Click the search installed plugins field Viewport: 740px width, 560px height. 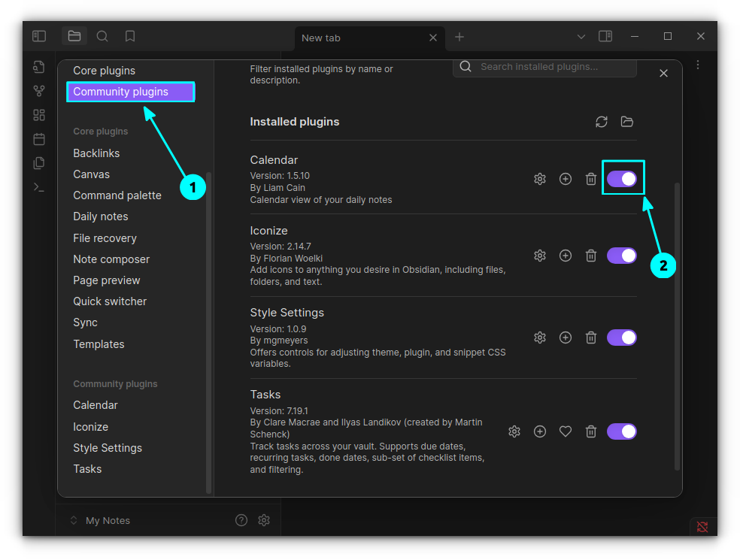(553, 67)
